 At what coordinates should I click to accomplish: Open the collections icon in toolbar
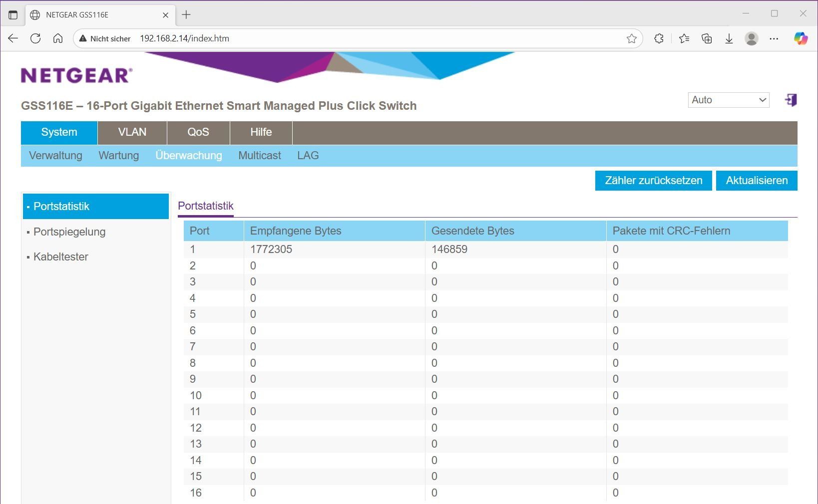[707, 38]
